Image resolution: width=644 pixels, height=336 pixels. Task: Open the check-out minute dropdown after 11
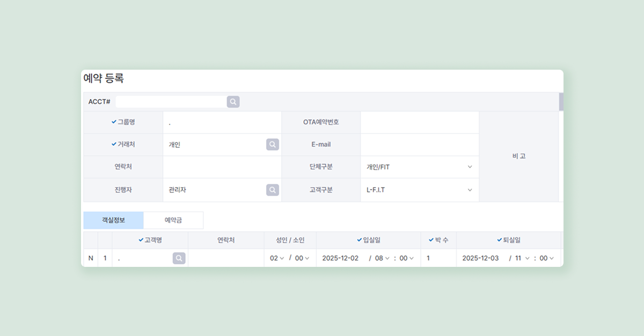coord(547,258)
